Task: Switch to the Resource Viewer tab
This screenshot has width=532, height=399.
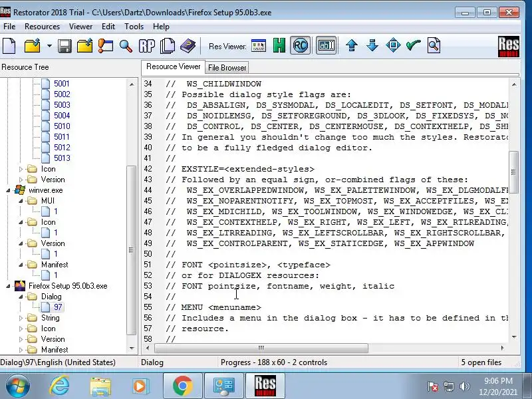Action: click(173, 66)
